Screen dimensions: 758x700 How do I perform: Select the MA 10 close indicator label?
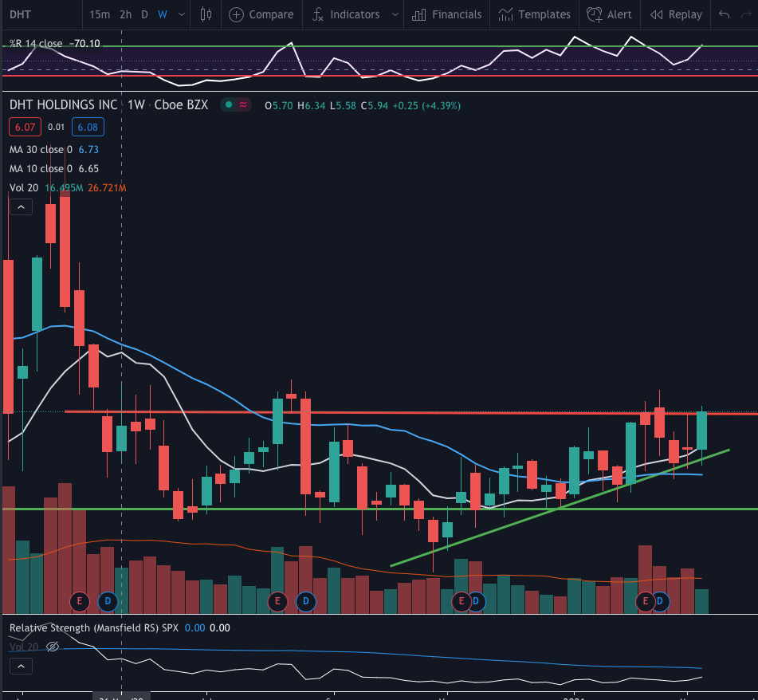[41, 169]
